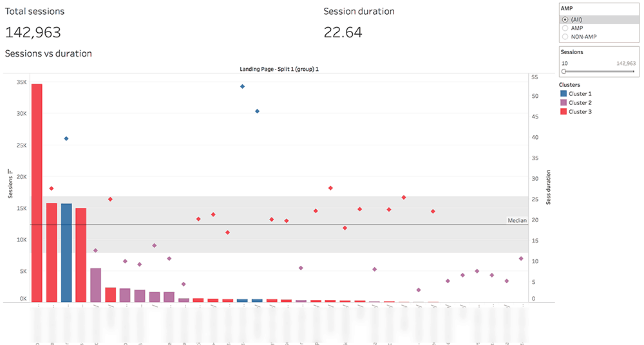Click the Cluster 3 red legend swatch

pyautogui.click(x=563, y=112)
